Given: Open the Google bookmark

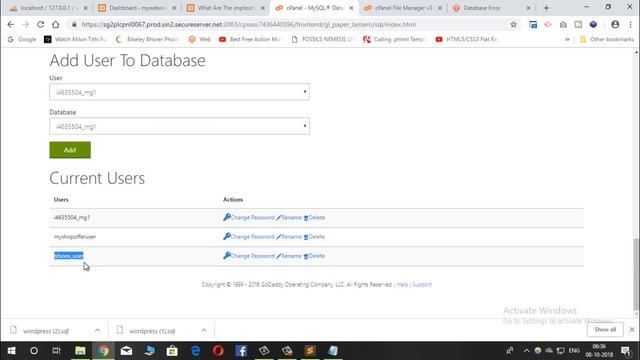Looking at the screenshot, I should (22, 39).
